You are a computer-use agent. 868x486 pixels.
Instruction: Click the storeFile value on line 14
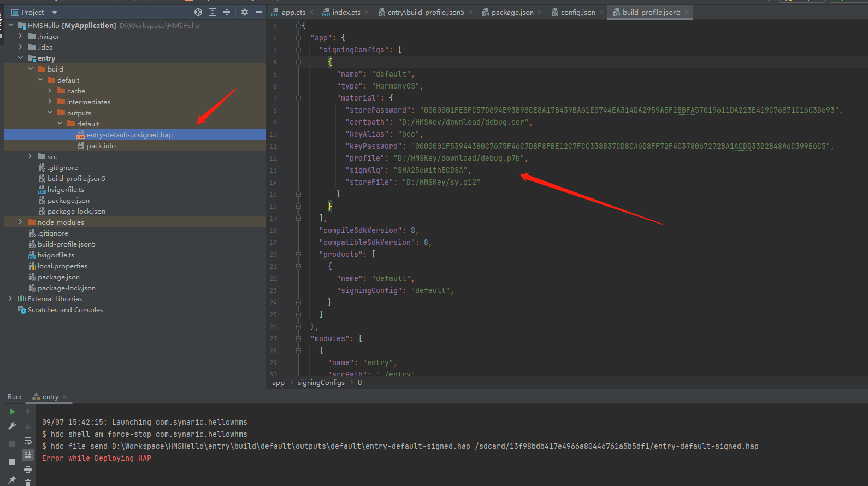[x=441, y=183]
